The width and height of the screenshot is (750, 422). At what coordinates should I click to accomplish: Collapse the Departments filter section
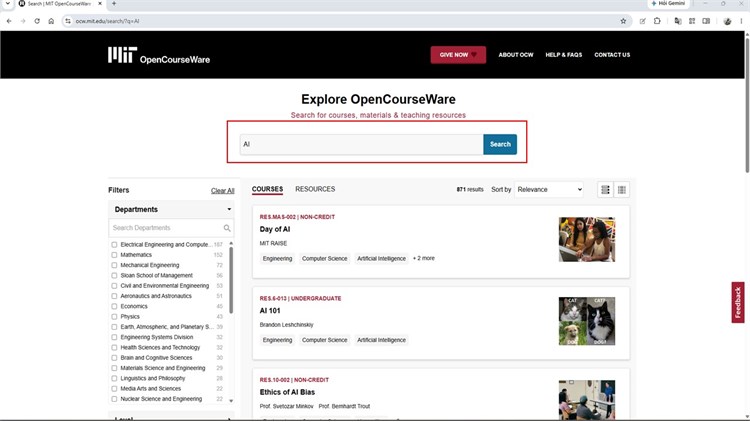172,209
